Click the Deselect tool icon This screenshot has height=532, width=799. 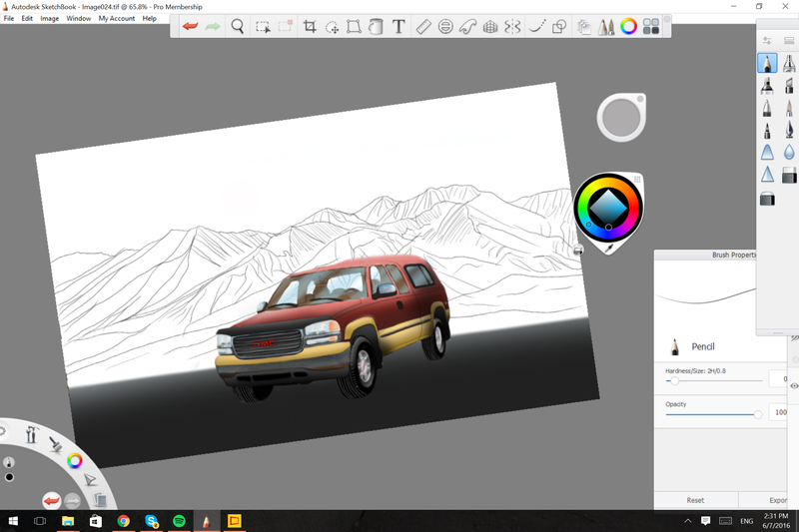pyautogui.click(x=286, y=26)
